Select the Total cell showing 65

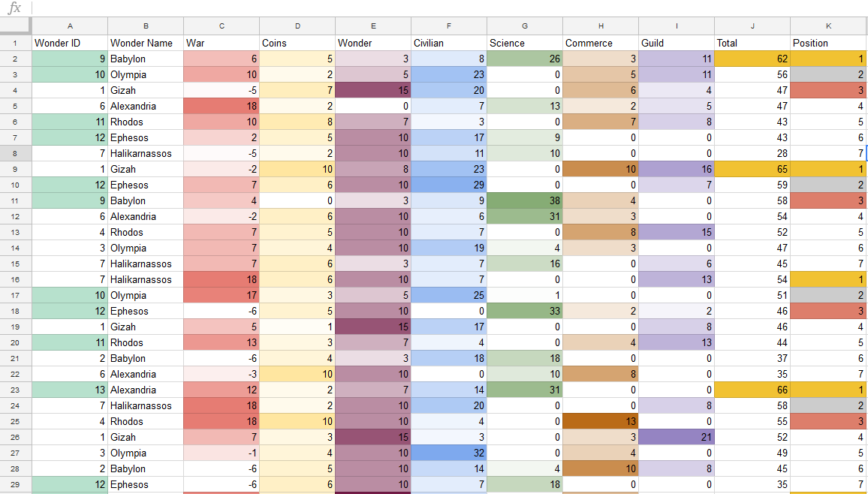click(752, 169)
